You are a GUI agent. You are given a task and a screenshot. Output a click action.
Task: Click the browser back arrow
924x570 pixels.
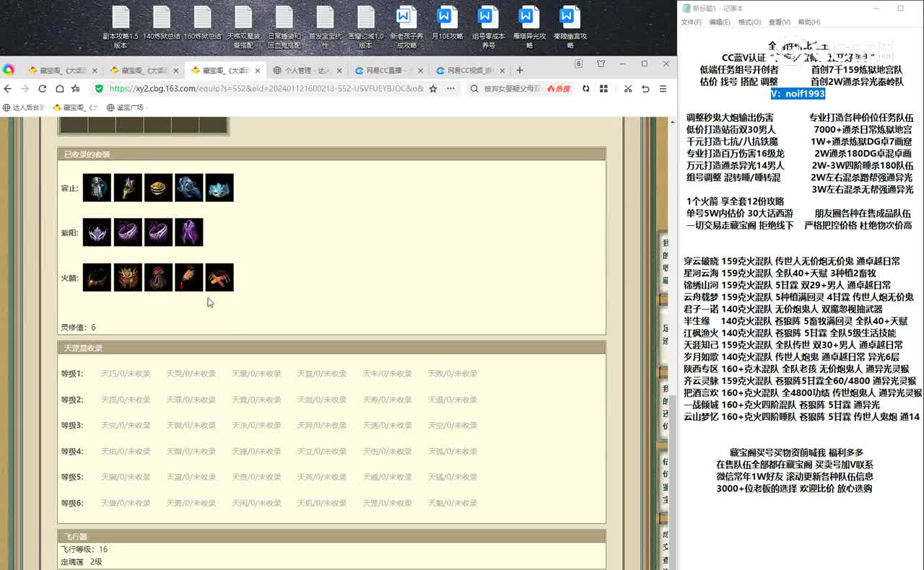click(x=7, y=89)
